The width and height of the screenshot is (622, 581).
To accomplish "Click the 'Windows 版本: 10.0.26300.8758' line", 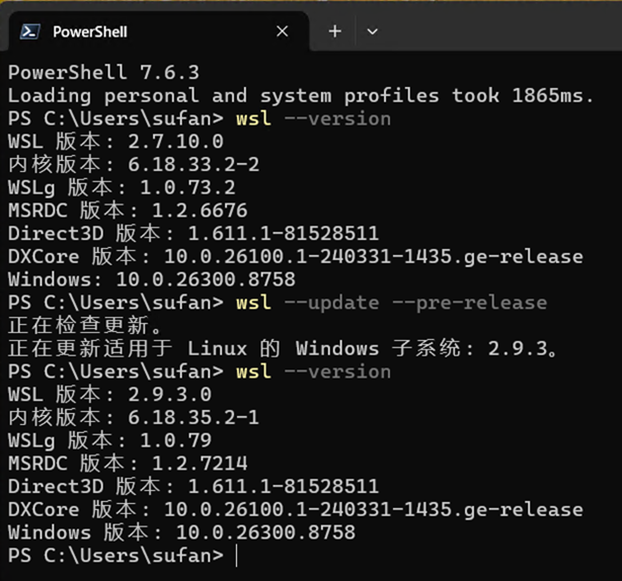I will click(182, 533).
